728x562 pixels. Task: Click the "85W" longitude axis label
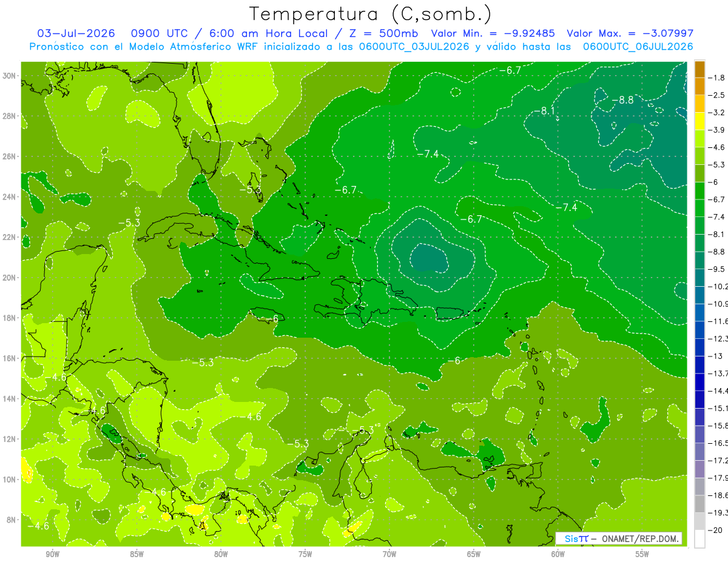pyautogui.click(x=136, y=554)
